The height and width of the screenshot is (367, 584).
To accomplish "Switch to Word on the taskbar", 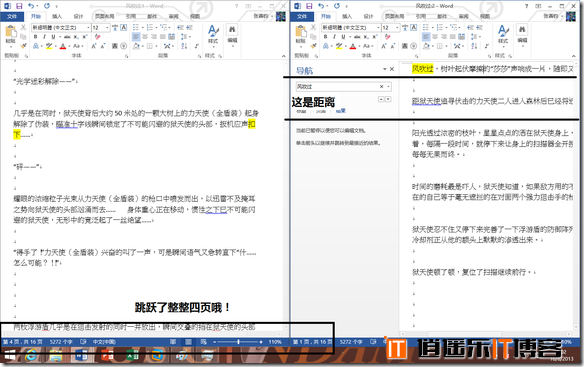I will [x=81, y=356].
